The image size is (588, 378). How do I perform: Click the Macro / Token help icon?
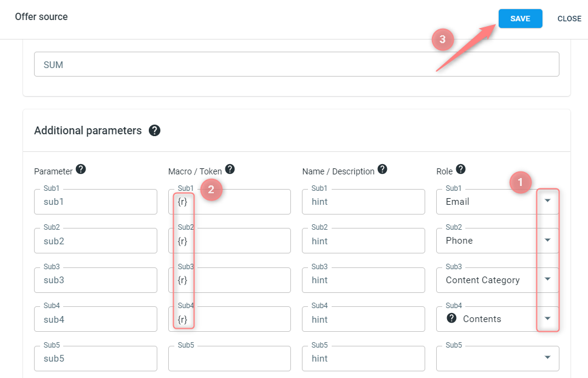pyautogui.click(x=230, y=169)
